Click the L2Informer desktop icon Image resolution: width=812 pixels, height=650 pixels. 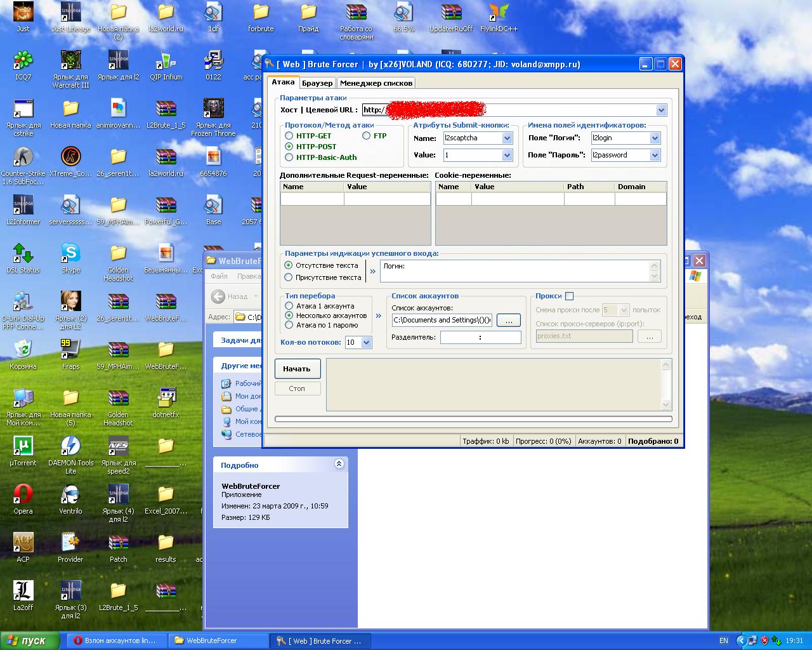coord(23,210)
